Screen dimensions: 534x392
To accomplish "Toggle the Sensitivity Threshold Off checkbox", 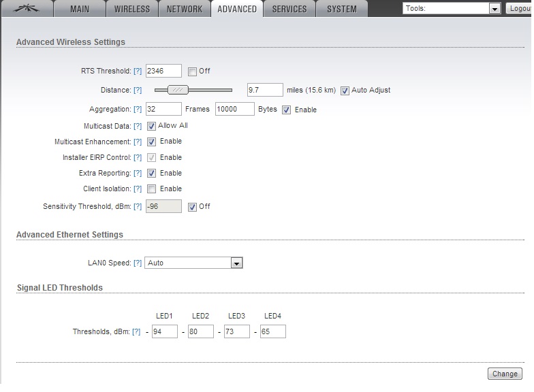I will 192,207.
